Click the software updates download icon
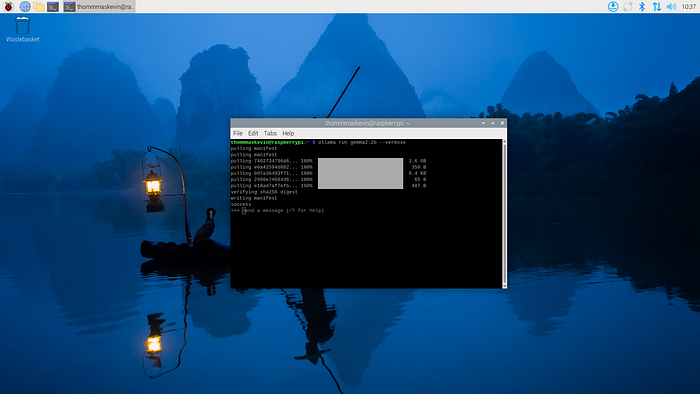The height and width of the screenshot is (394, 700). pyautogui.click(x=613, y=6)
